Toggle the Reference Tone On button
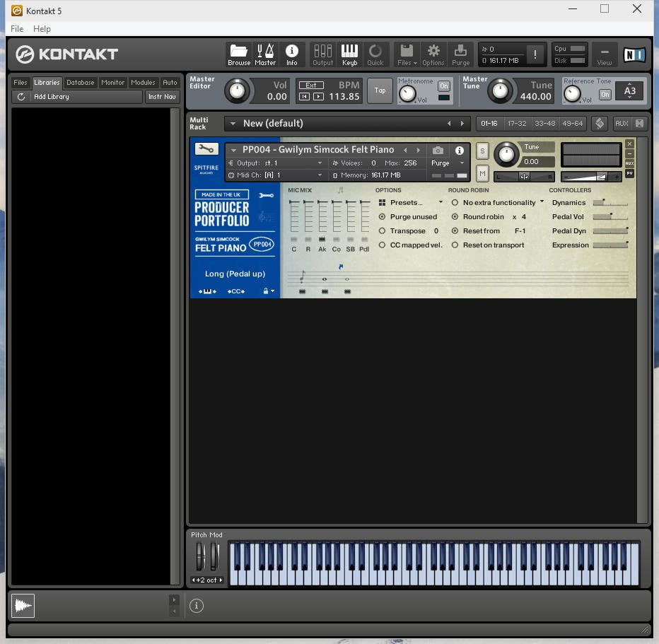 [605, 94]
